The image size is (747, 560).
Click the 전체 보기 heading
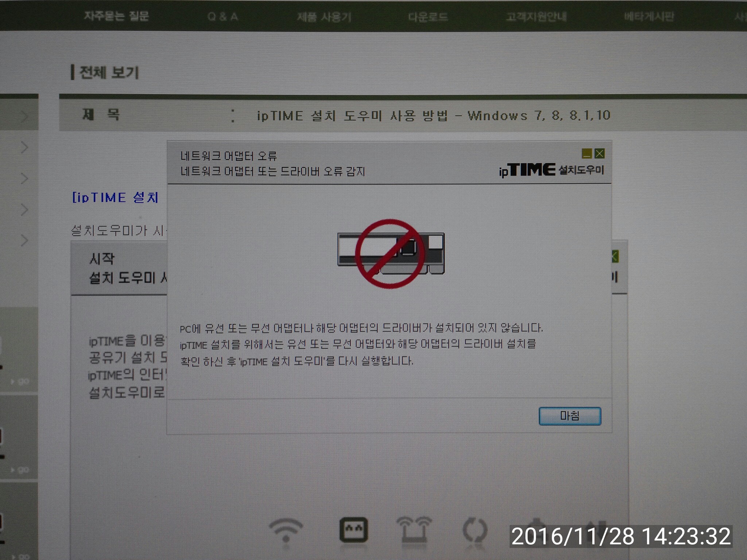coord(109,72)
